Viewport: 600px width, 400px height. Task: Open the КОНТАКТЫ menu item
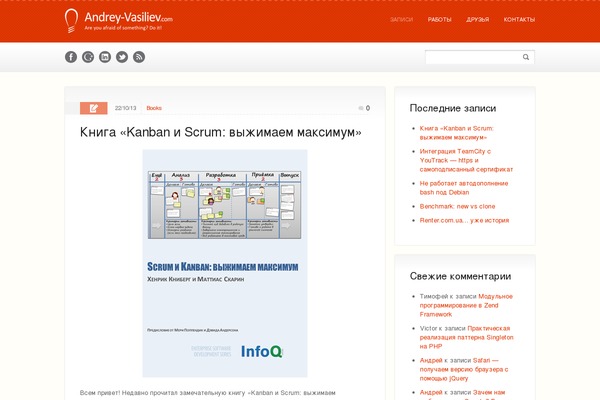(519, 20)
